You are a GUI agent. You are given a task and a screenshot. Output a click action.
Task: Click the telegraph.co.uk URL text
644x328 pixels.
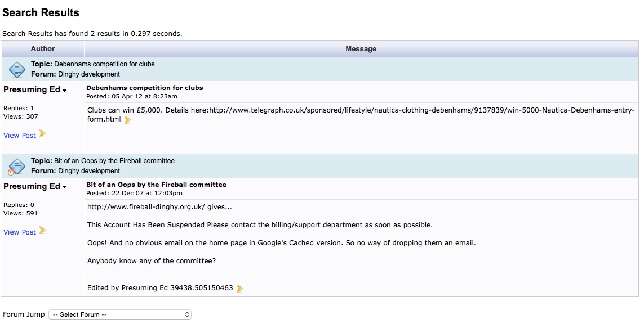click(361, 115)
